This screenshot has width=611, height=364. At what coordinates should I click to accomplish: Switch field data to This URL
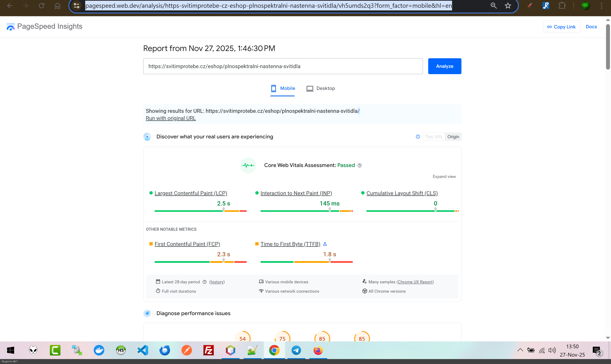pyautogui.click(x=434, y=137)
